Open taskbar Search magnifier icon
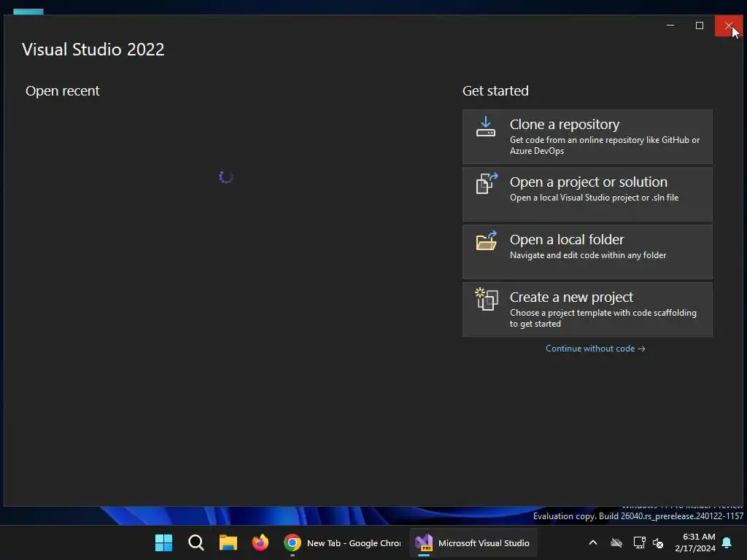This screenshot has width=747, height=560. (x=196, y=542)
